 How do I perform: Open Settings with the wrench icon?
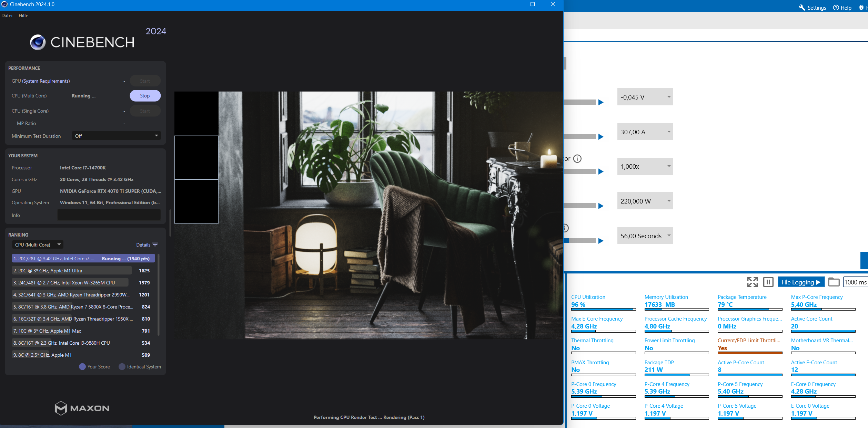[x=802, y=8]
